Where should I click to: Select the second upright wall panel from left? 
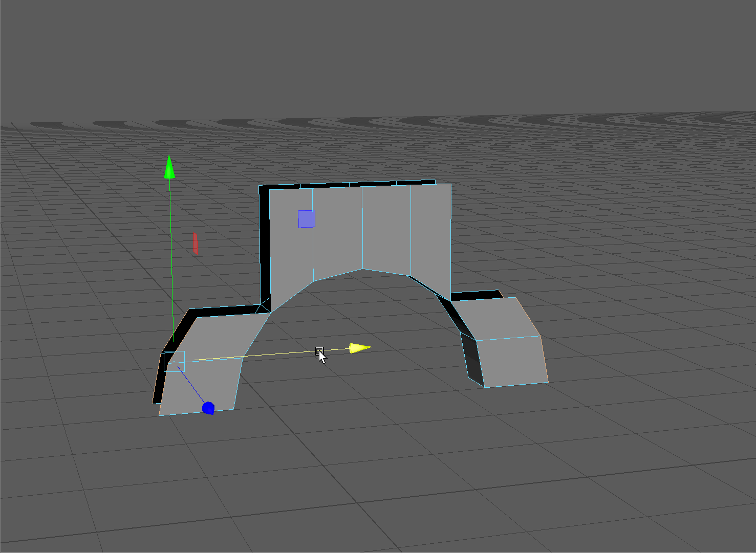point(337,230)
